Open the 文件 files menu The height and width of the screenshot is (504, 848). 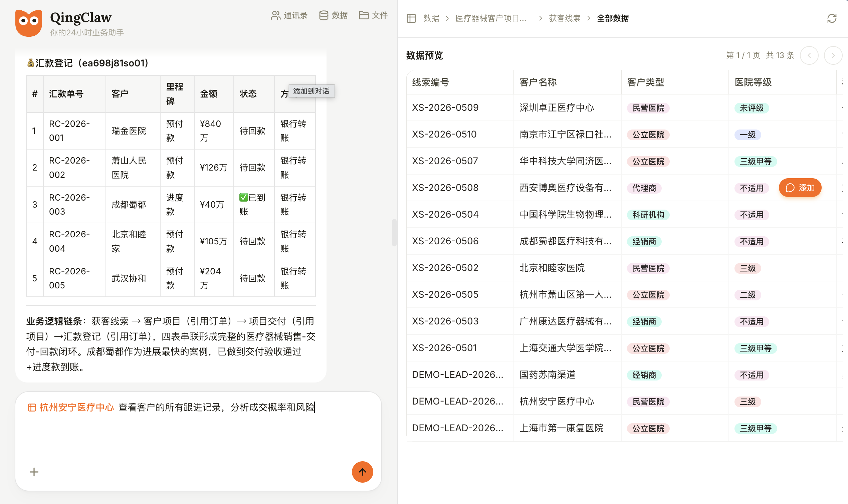tap(373, 15)
